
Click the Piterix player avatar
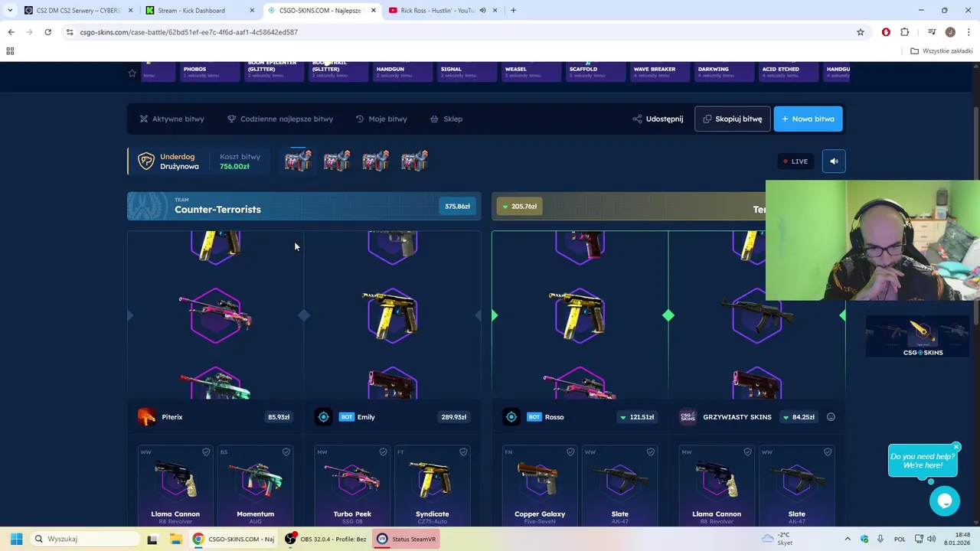pos(146,417)
